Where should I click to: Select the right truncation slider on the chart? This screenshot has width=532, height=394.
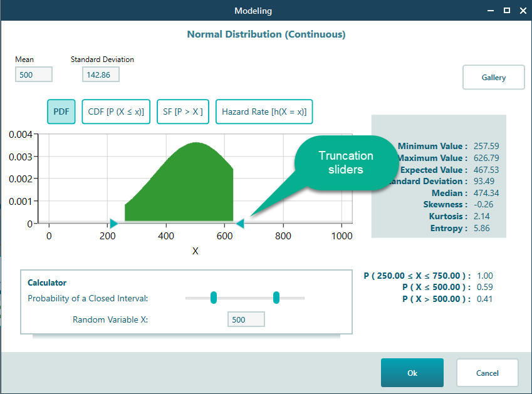pyautogui.click(x=241, y=223)
